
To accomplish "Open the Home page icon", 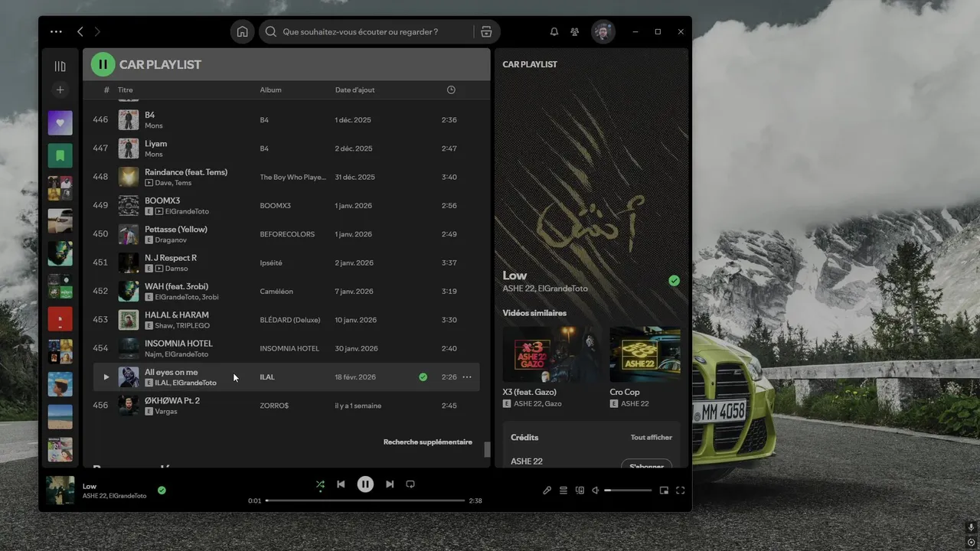I will point(242,31).
